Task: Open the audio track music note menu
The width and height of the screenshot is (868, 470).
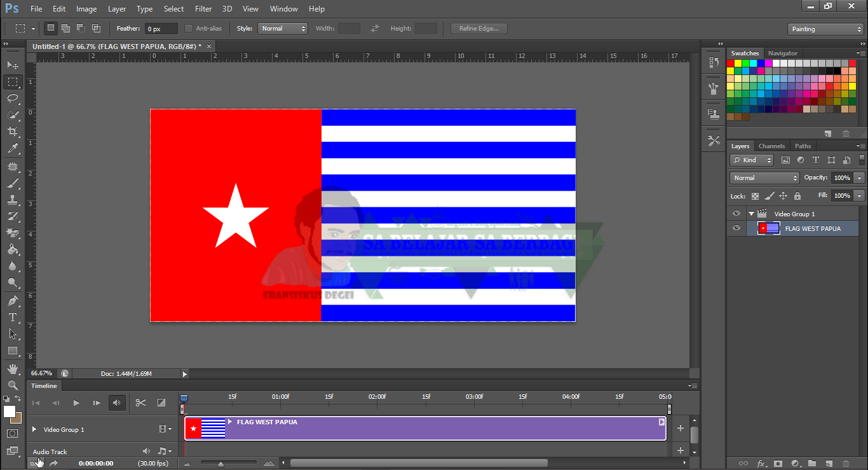Action: click(165, 451)
